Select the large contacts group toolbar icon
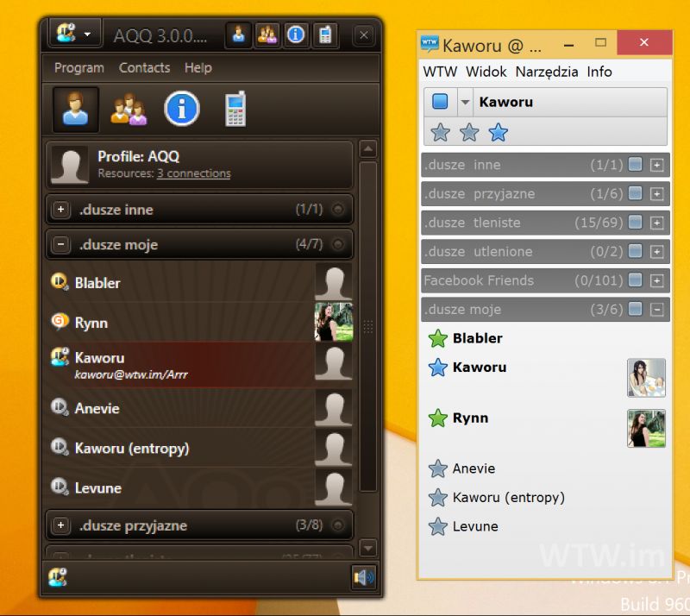 click(129, 110)
